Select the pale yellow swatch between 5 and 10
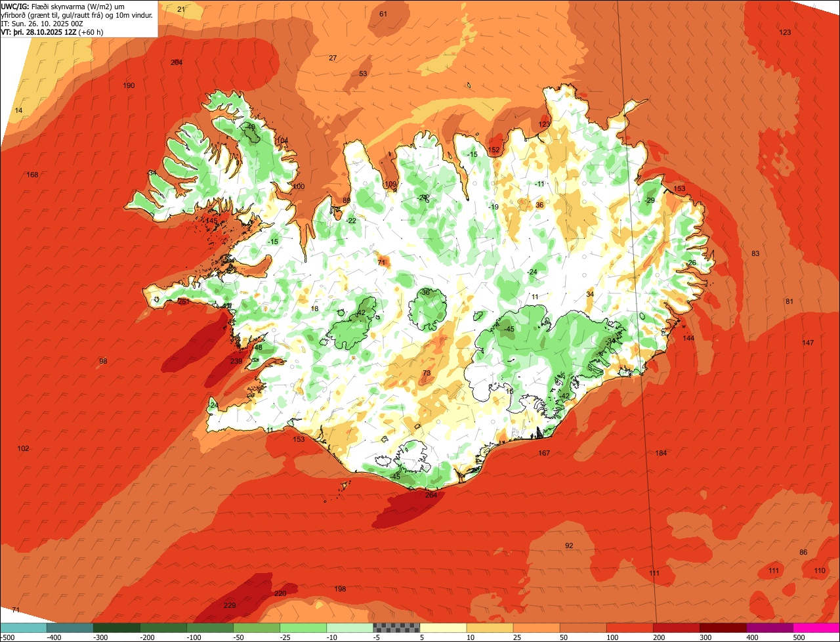 [444, 628]
